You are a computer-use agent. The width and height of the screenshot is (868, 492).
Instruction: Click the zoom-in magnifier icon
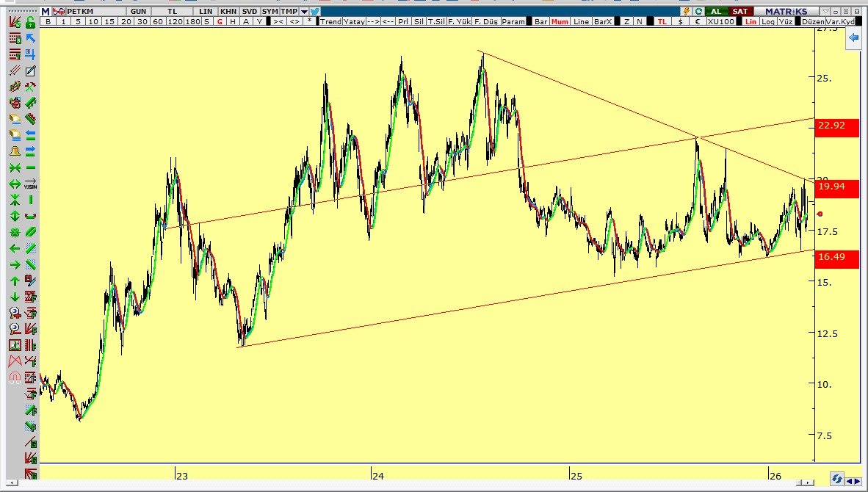point(15,314)
